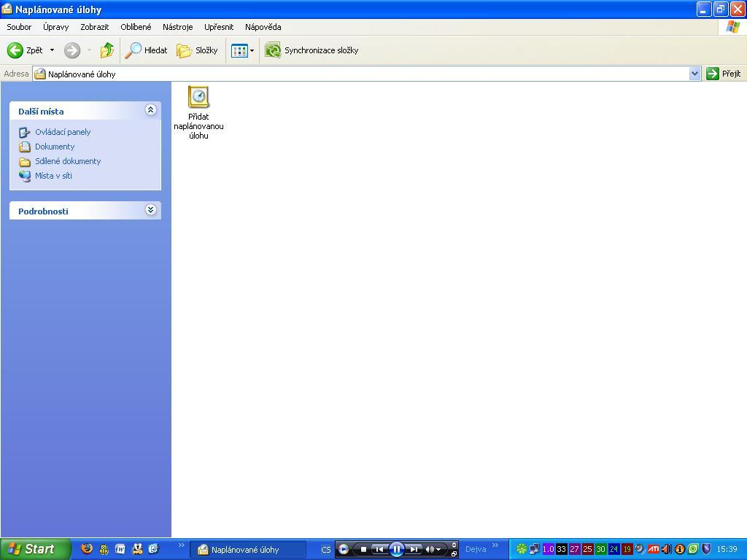Click Windows Media Player toolbar logo
This screenshot has height=560, width=747.
(343, 550)
